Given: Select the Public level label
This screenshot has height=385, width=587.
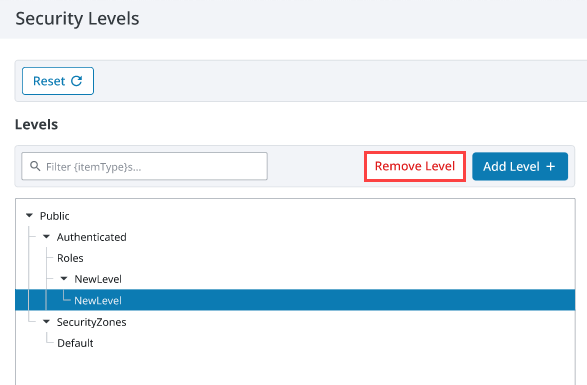Looking at the screenshot, I should 55,216.
